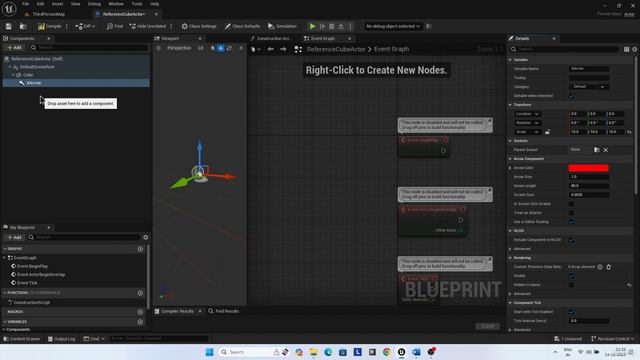The image size is (640, 360).
Task: Open My Blueprint settings gear
Action: point(146,237)
